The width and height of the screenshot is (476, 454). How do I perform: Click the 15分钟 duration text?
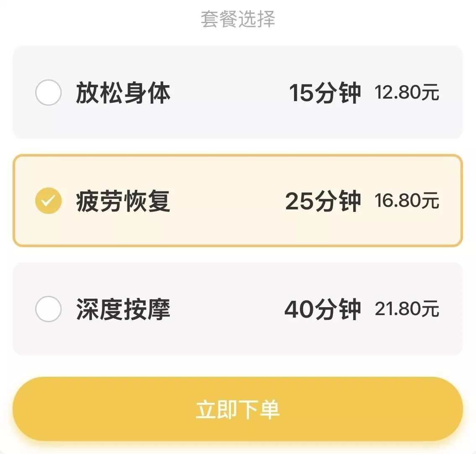(325, 93)
